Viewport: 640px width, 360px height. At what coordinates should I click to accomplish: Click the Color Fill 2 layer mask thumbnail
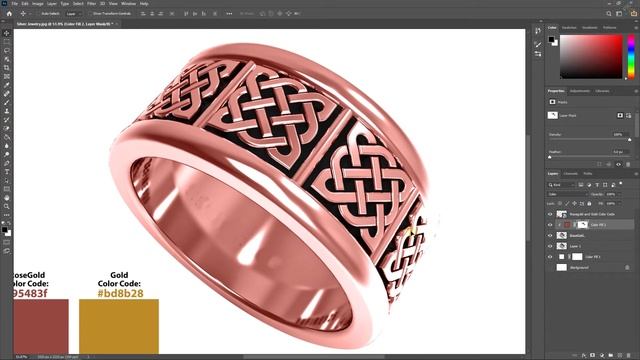[x=582, y=225]
